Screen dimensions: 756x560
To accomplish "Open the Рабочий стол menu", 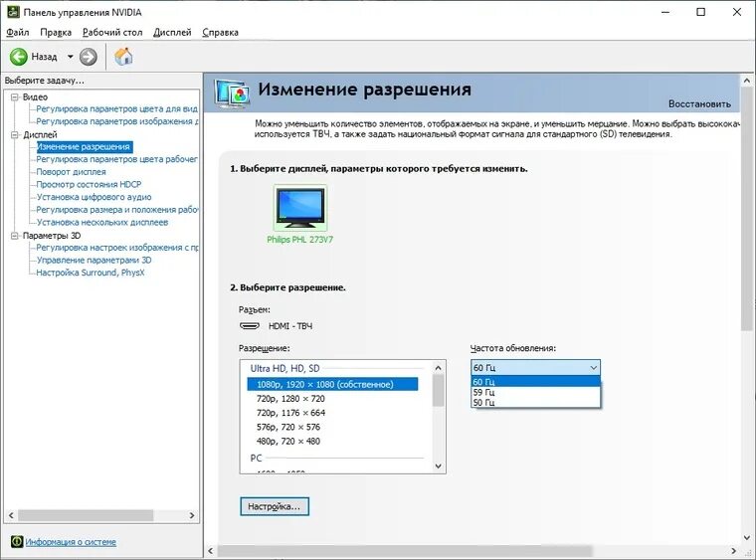I will click(112, 32).
